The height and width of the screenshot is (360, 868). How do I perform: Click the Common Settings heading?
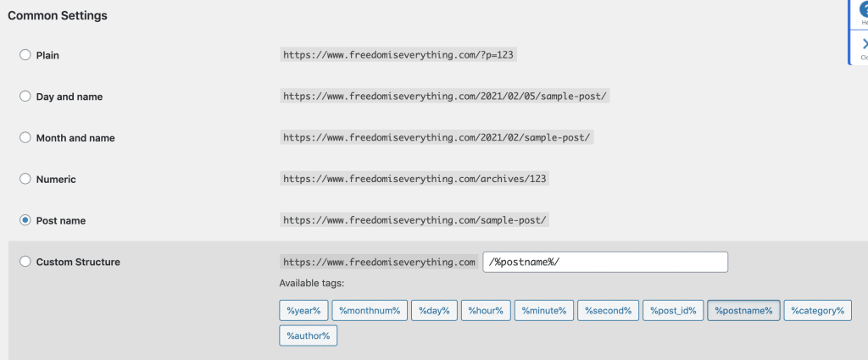(58, 15)
